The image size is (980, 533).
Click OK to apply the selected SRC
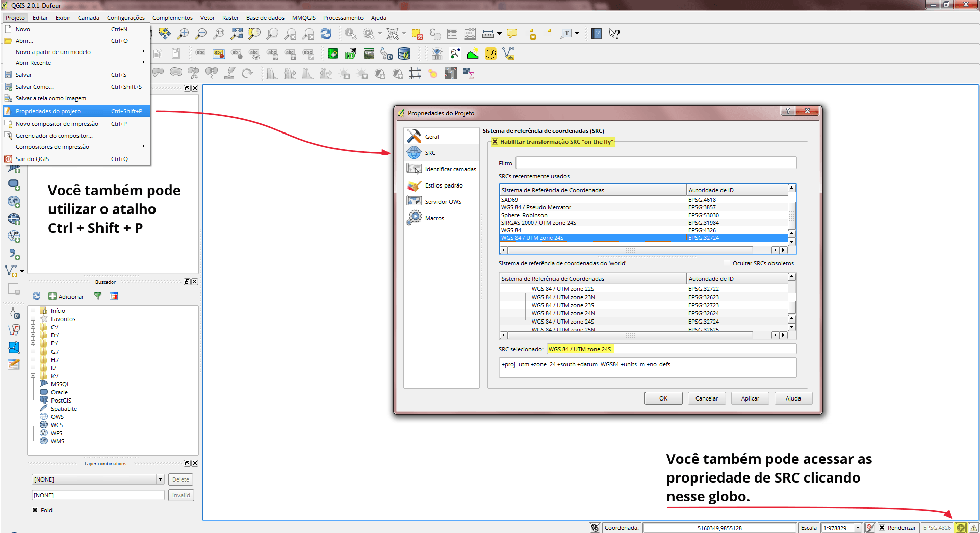(663, 398)
